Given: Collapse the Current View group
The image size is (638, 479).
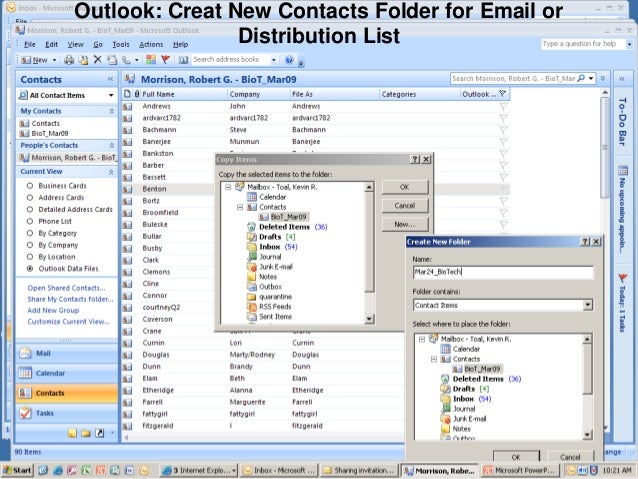Looking at the screenshot, I should (x=111, y=172).
